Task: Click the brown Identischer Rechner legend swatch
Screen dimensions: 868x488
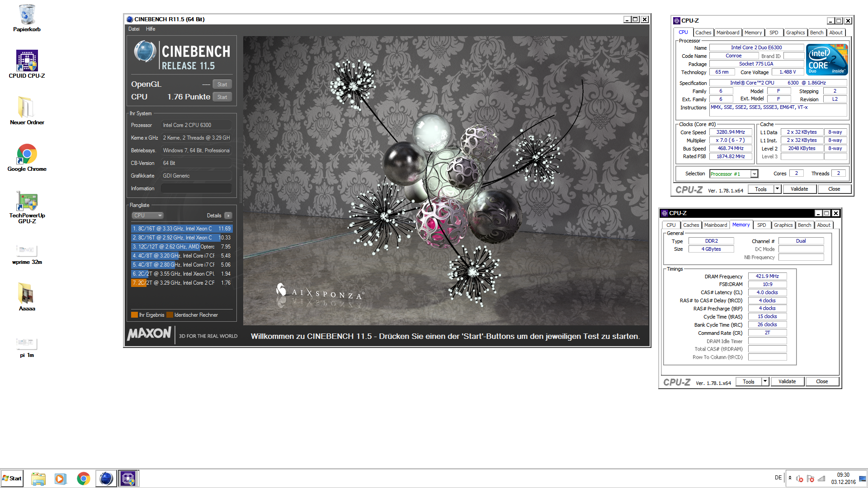Action: (170, 315)
